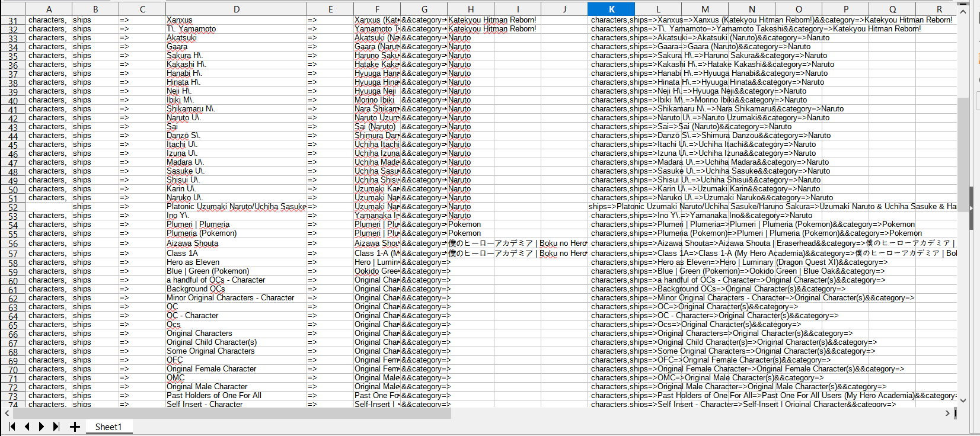Image resolution: width=980 pixels, height=436 pixels.
Task: Select the "Hero as Eleven" cell
Action: [237, 262]
